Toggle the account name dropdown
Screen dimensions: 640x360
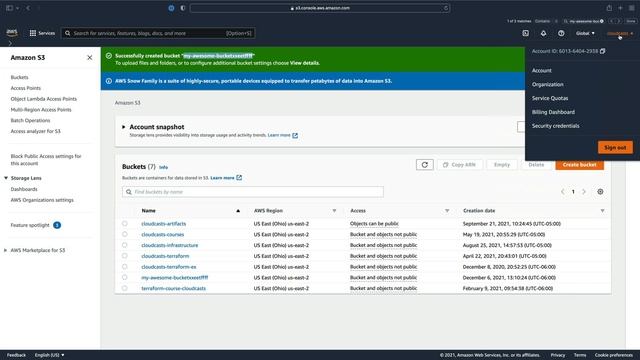tap(620, 33)
